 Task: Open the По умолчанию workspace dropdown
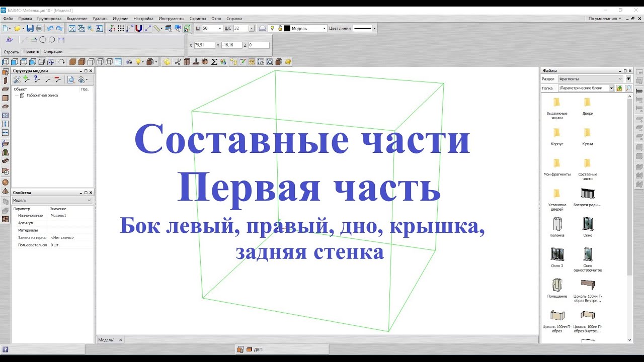click(x=605, y=19)
